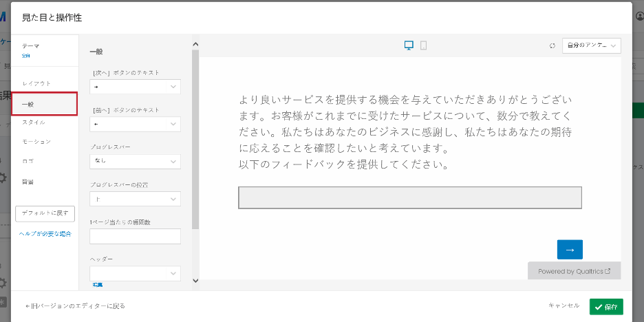Open the ヘルプが必要な場合 link
Viewport: 644px width, 322px height.
click(x=45, y=234)
